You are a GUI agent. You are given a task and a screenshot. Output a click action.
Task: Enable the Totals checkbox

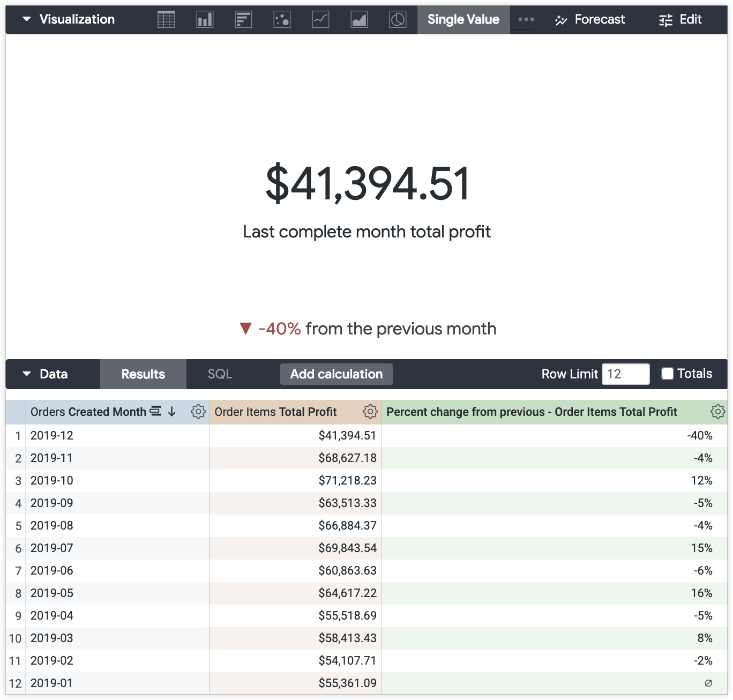tap(668, 374)
